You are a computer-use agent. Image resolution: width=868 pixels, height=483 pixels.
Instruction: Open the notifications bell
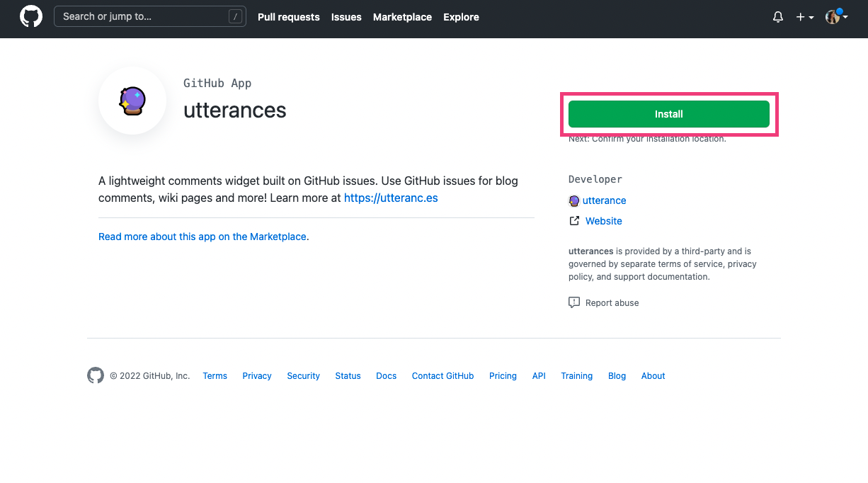coord(778,17)
